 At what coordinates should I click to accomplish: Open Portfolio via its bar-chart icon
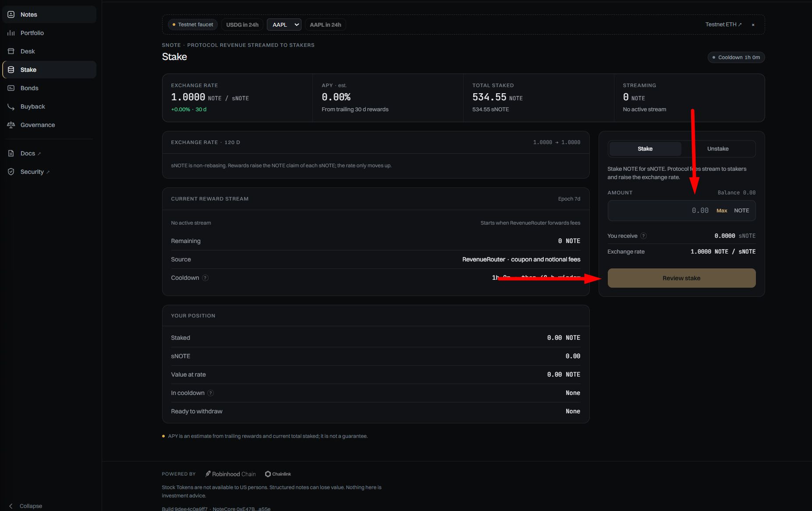point(11,33)
